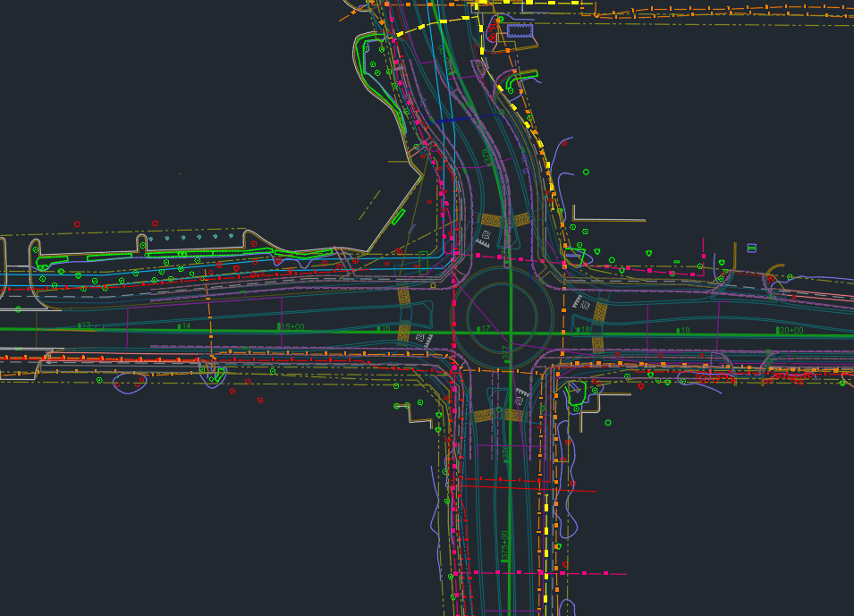Click the station label "14" on the alignment
Image resolution: width=854 pixels, height=616 pixels.
(x=186, y=326)
